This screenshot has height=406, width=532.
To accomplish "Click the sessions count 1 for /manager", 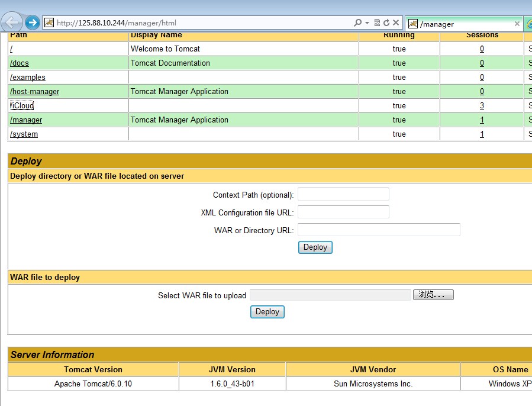I will (x=482, y=120).
